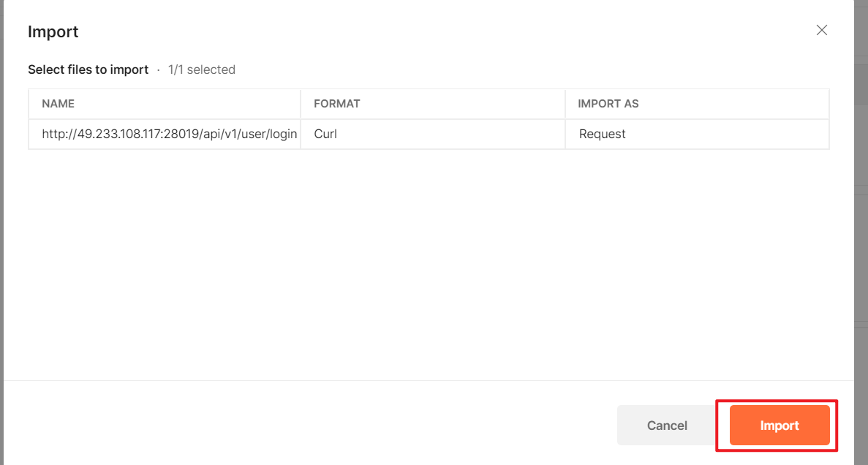Viewport: 868px width, 465px height.
Task: Click the Import dialog title
Action: pos(53,32)
